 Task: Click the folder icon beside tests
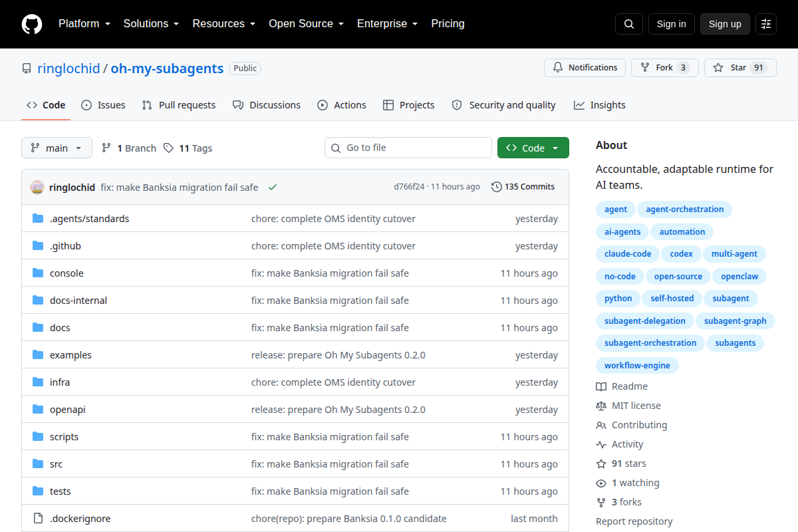(38, 491)
